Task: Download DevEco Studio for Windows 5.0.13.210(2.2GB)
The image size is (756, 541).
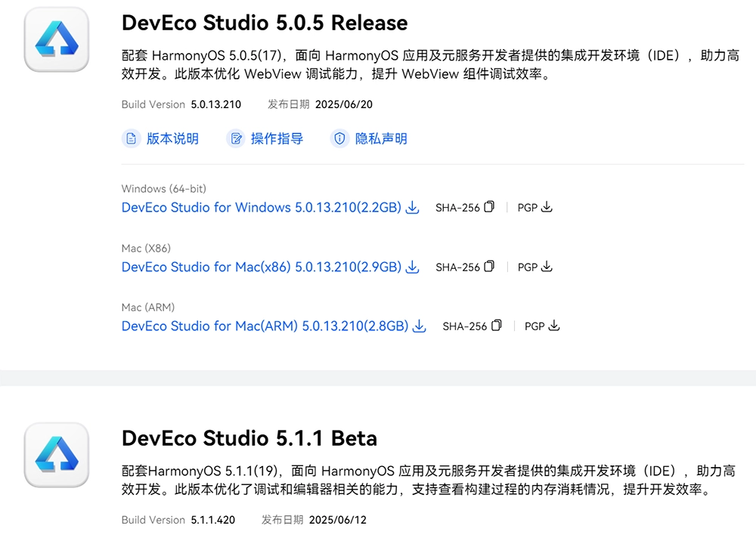Action: point(262,208)
